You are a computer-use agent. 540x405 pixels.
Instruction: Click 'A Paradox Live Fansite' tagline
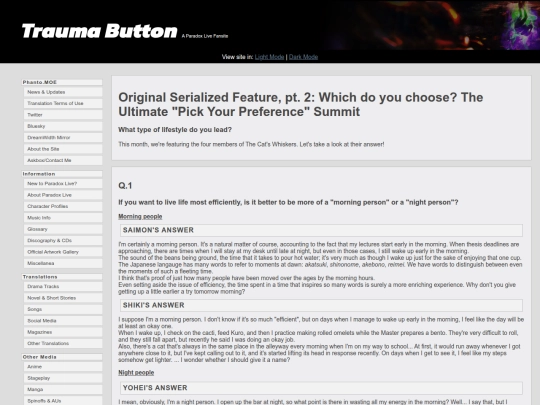(205, 36)
